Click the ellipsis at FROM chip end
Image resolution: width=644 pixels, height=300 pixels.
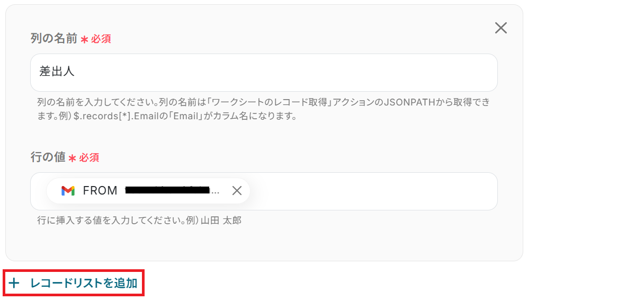[214, 191]
